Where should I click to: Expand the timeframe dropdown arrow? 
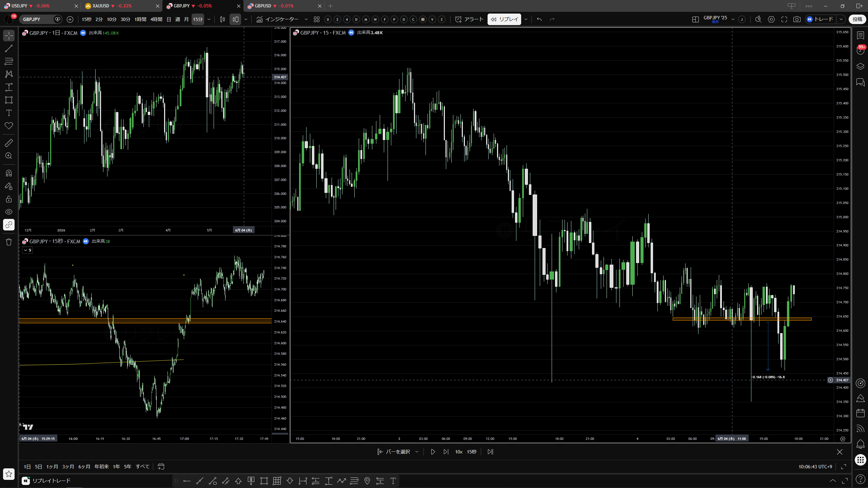(209, 19)
